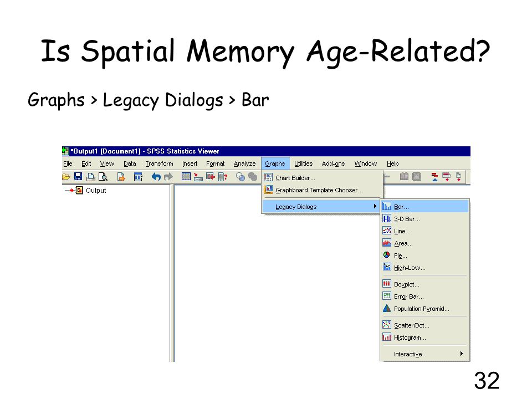The height and width of the screenshot is (399, 532).
Task: Close the open Graphs menu
Action: click(275, 163)
